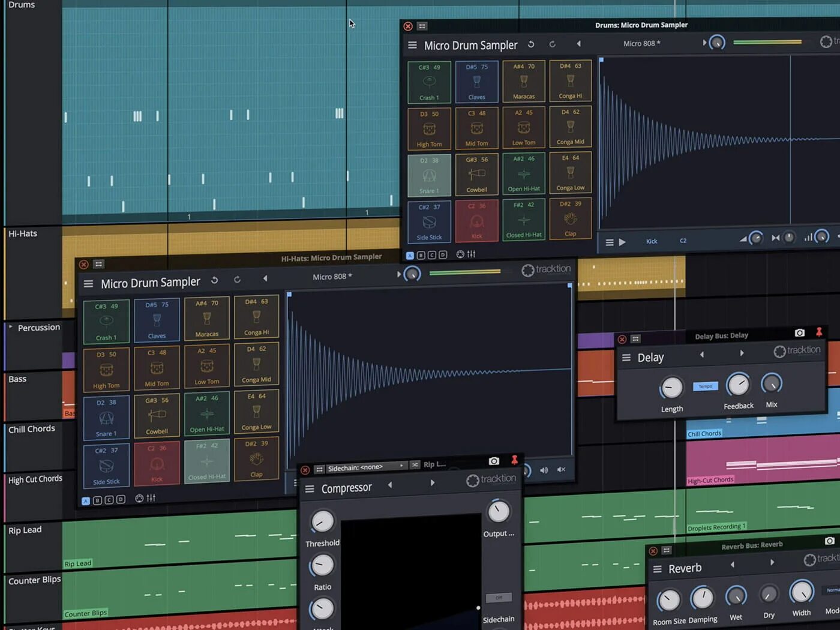Click the Claves pad in Drums sampler

tap(476, 82)
